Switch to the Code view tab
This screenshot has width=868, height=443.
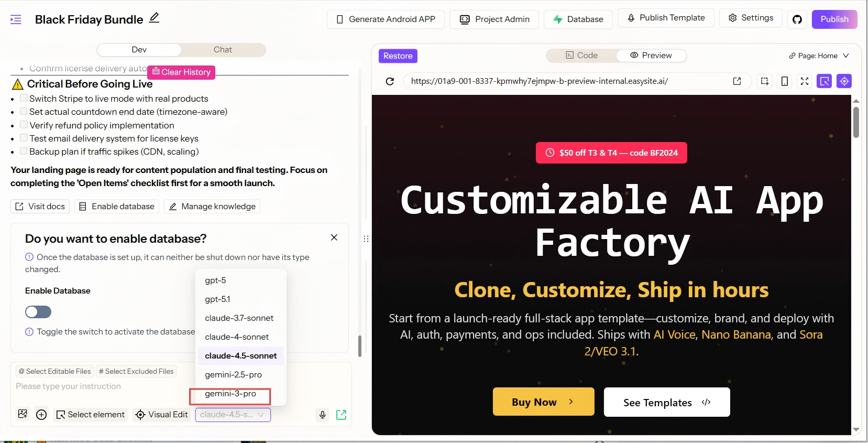tap(581, 56)
